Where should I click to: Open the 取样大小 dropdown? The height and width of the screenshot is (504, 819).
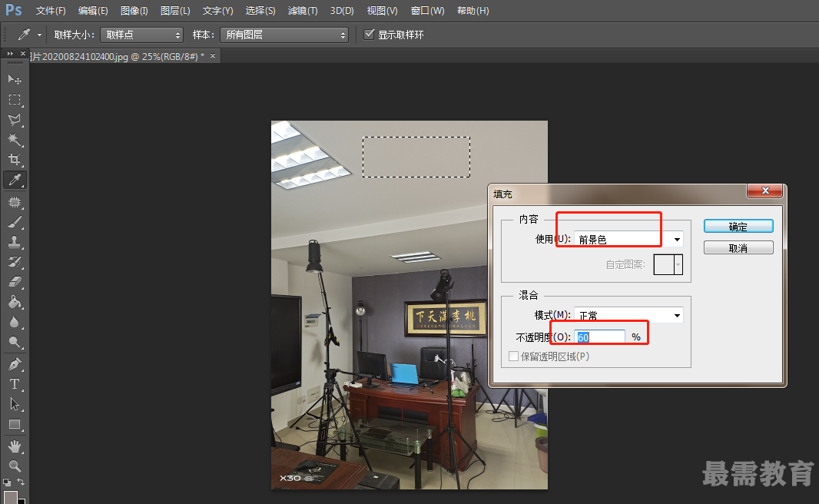(141, 35)
